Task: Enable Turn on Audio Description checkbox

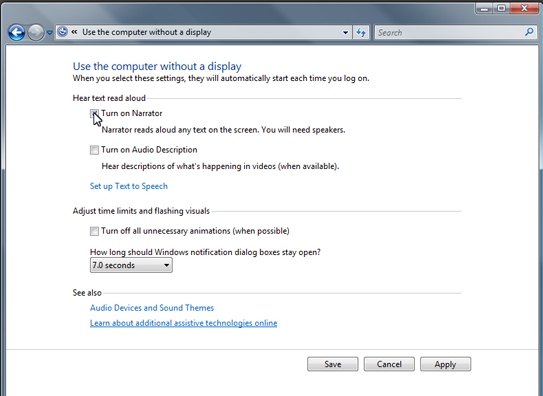Action: pos(94,150)
